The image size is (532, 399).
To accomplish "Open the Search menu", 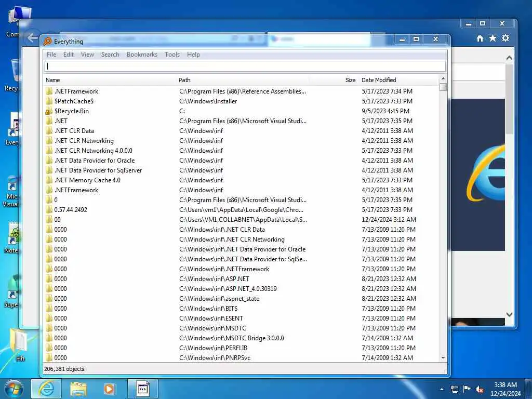I will click(x=110, y=55).
